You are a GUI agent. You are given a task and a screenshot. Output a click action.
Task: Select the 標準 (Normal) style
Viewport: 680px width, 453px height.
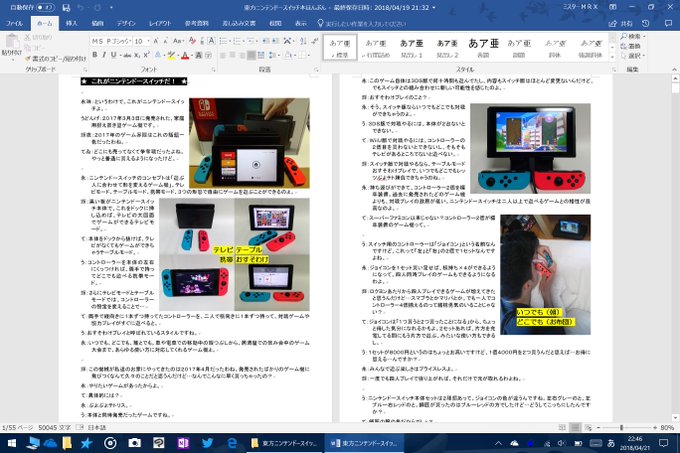click(x=340, y=47)
